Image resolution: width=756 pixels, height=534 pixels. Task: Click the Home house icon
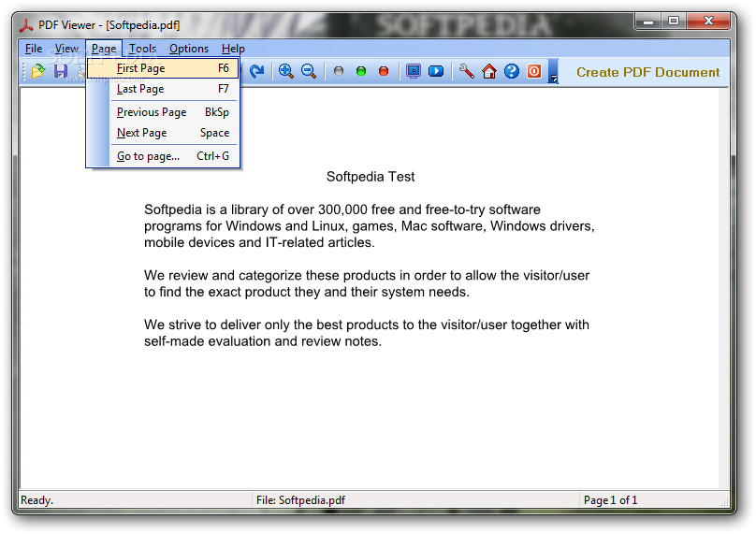click(489, 71)
